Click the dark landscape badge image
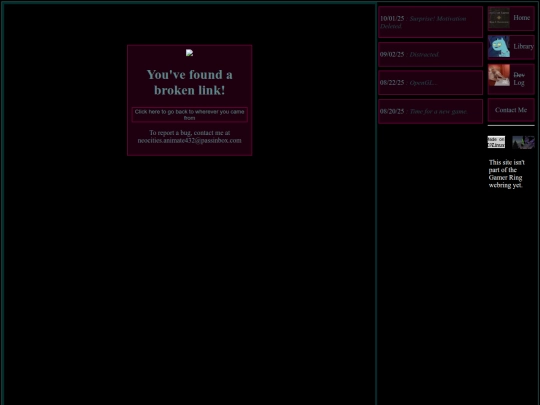Image resolution: width=540 pixels, height=405 pixels. [x=523, y=142]
